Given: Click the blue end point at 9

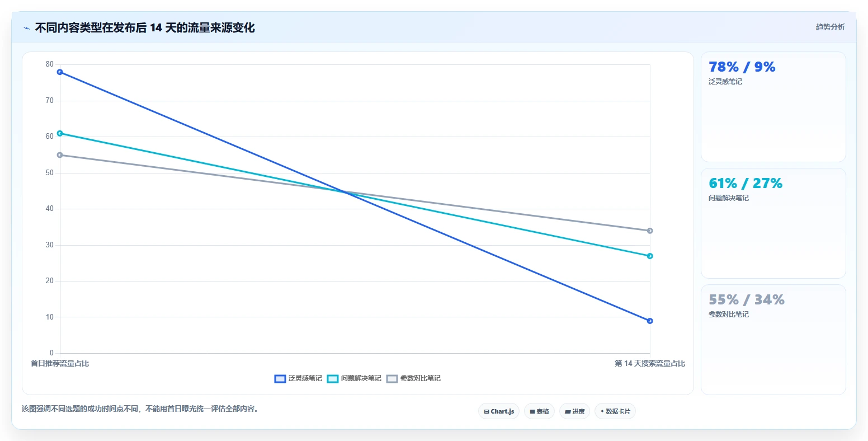Looking at the screenshot, I should [x=650, y=321].
